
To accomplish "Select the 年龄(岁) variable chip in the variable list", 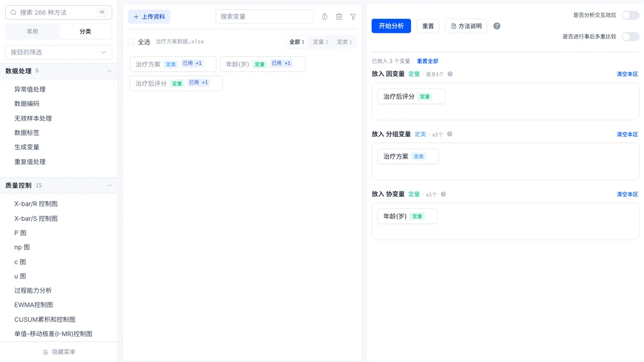I will click(262, 64).
